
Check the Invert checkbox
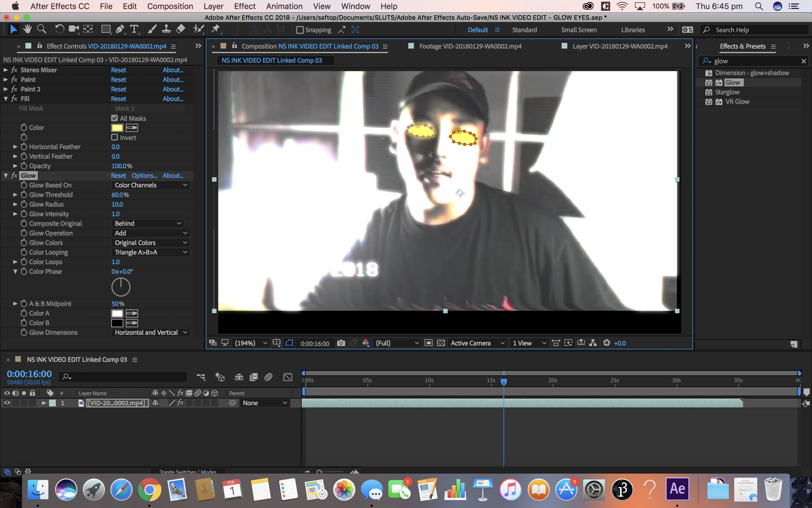click(114, 137)
